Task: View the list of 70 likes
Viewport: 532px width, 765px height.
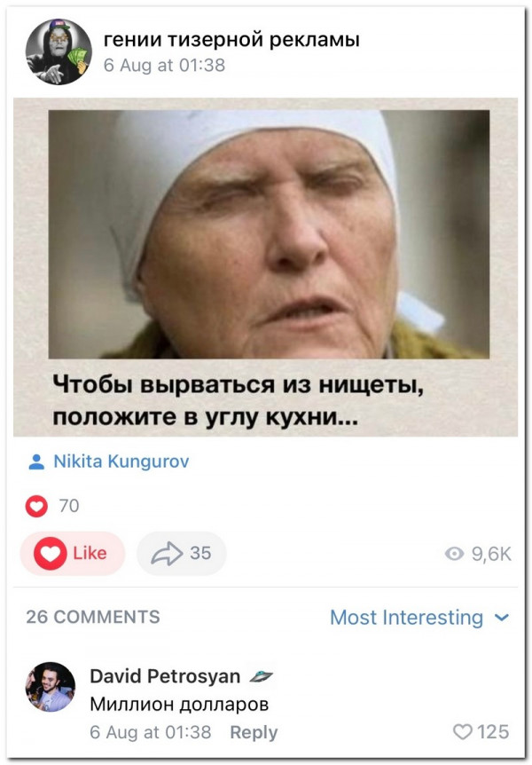Action: [69, 506]
